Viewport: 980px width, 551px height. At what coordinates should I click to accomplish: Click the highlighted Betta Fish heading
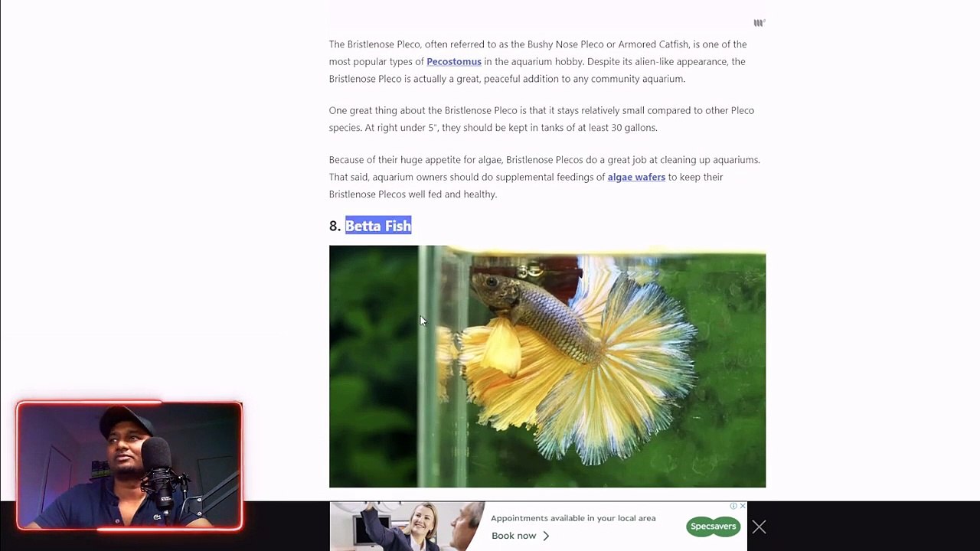(x=378, y=226)
